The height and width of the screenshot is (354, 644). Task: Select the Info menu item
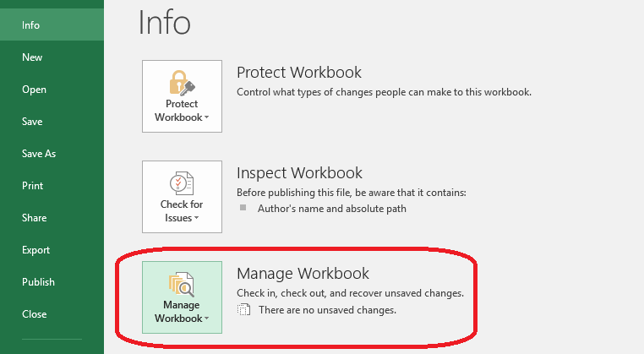coord(31,25)
